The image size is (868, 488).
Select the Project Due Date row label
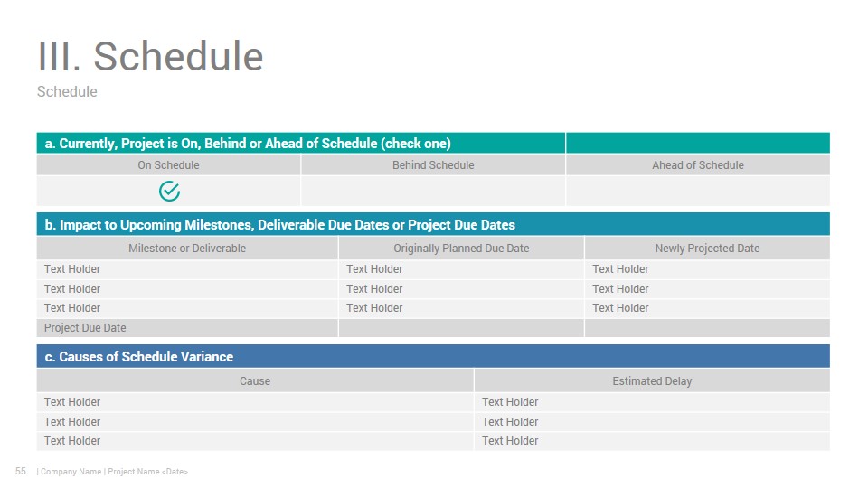coord(85,327)
